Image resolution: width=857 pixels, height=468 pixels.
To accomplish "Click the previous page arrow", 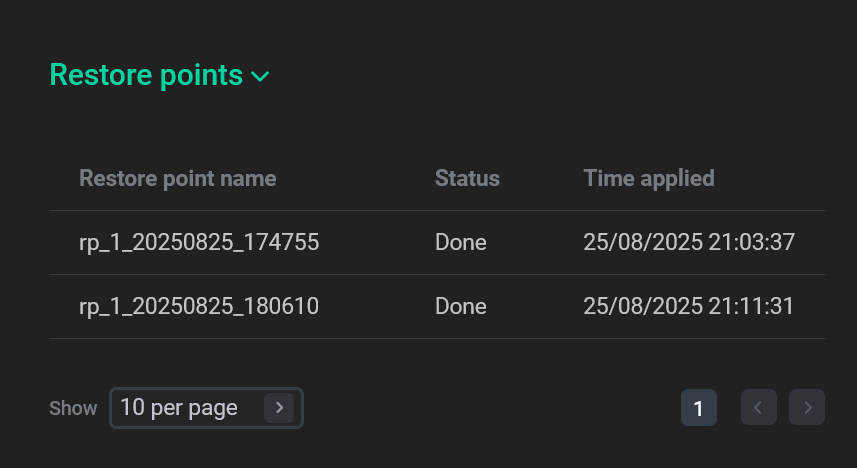I will tap(758, 408).
